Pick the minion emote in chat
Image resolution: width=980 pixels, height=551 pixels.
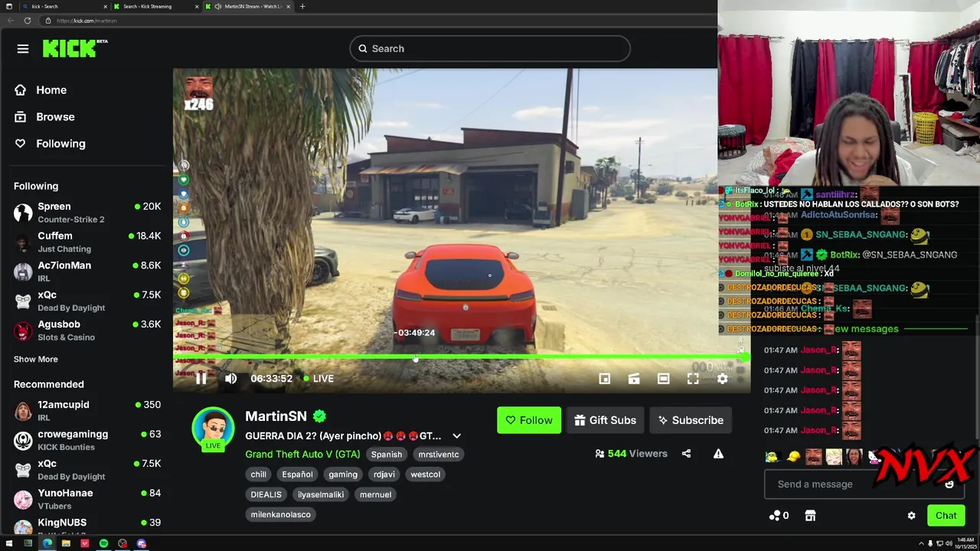772,458
